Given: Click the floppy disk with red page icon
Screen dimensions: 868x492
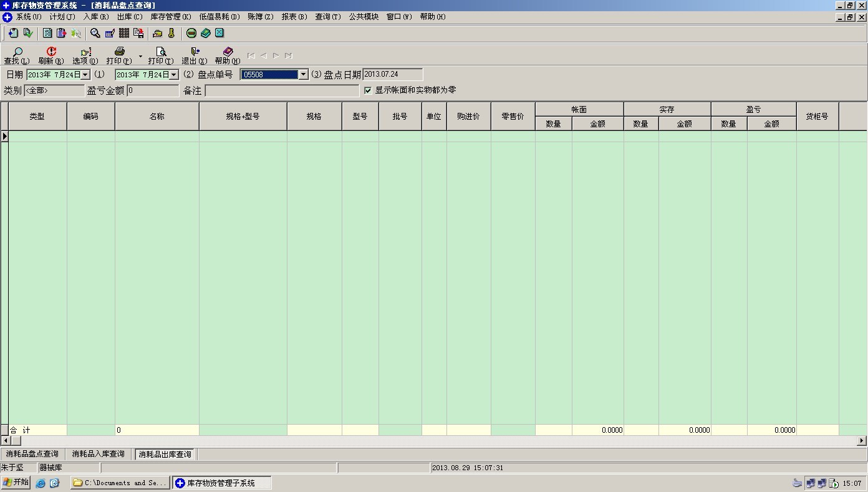Looking at the screenshot, I should (x=138, y=33).
